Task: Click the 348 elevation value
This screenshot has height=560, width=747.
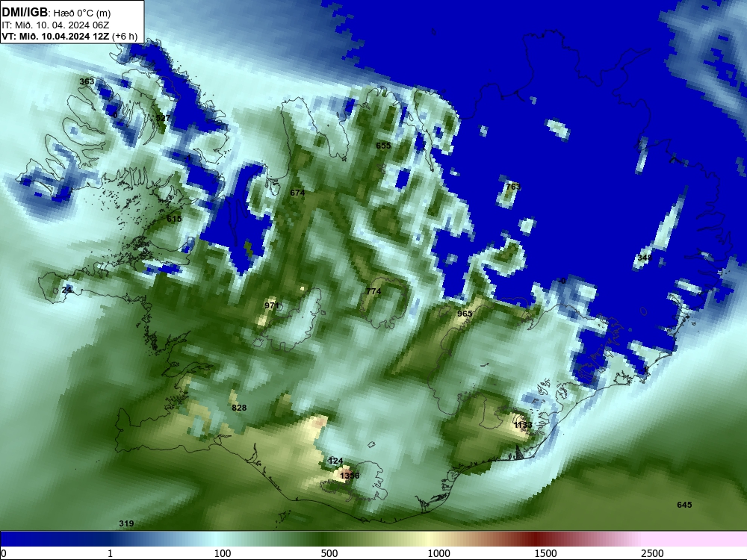Action: coord(645,258)
